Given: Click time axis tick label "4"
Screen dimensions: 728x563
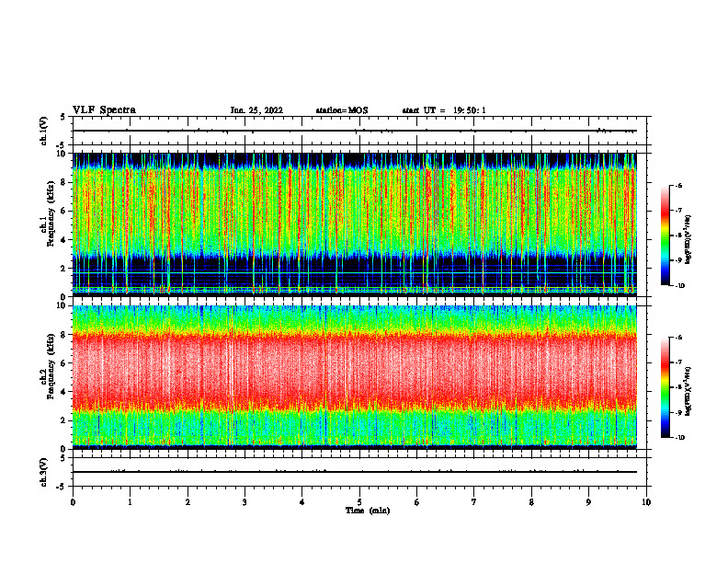Looking at the screenshot, I should (x=302, y=502).
